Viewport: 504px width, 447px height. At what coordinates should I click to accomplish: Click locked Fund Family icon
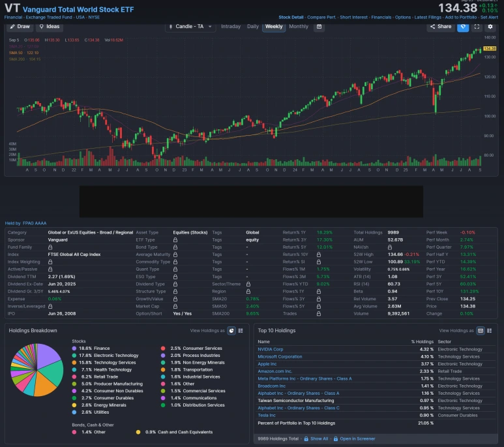coord(50,247)
